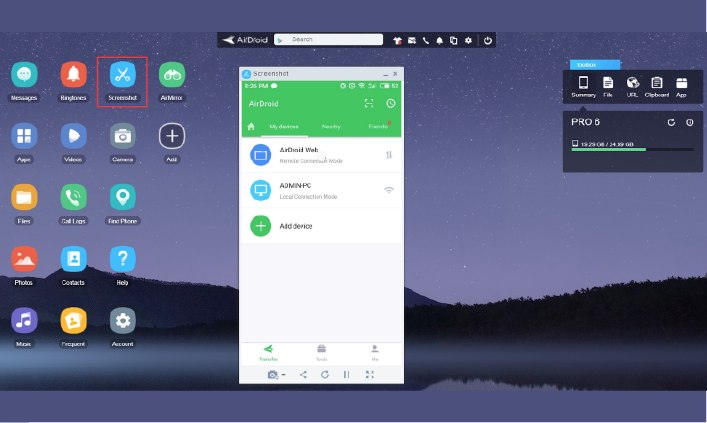Click the phone call icon in top bar
The image size is (707, 423).
[426, 41]
